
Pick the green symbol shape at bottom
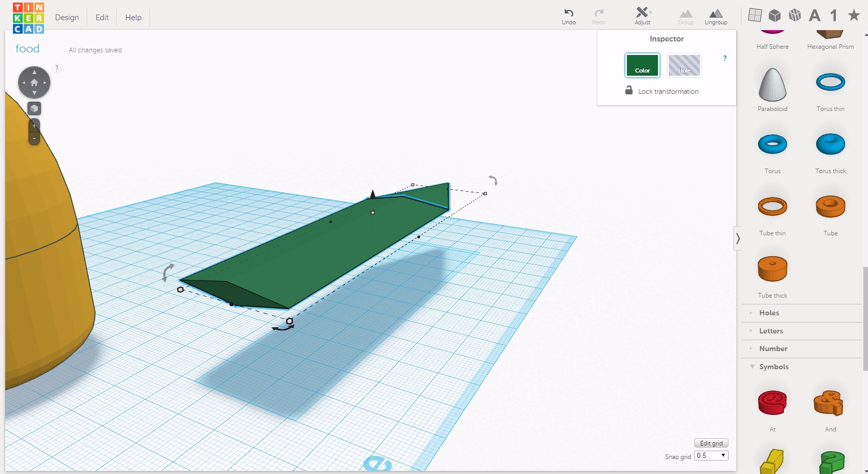coord(832,462)
